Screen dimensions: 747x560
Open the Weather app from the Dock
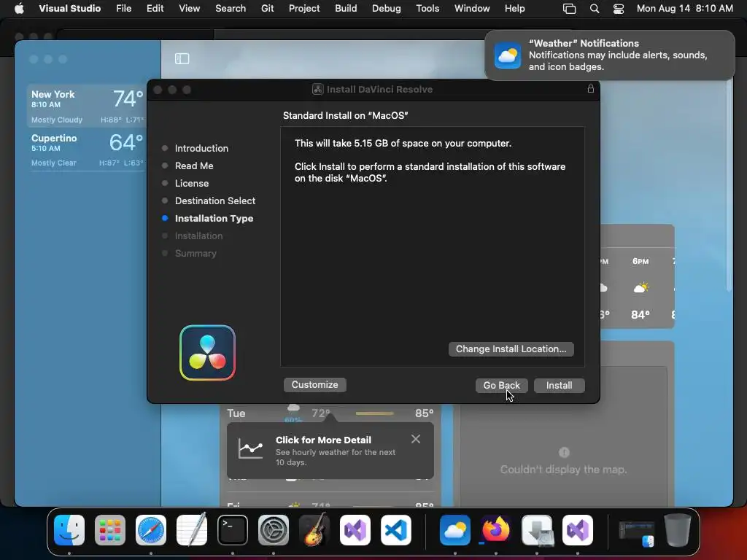coord(455,530)
